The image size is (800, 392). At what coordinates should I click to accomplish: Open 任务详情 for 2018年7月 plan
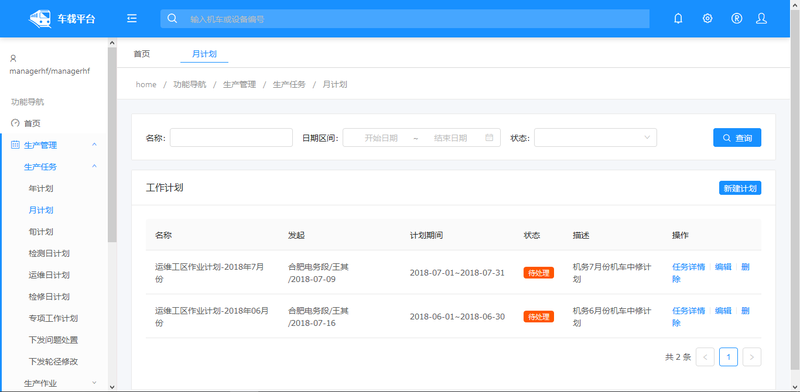(688, 266)
